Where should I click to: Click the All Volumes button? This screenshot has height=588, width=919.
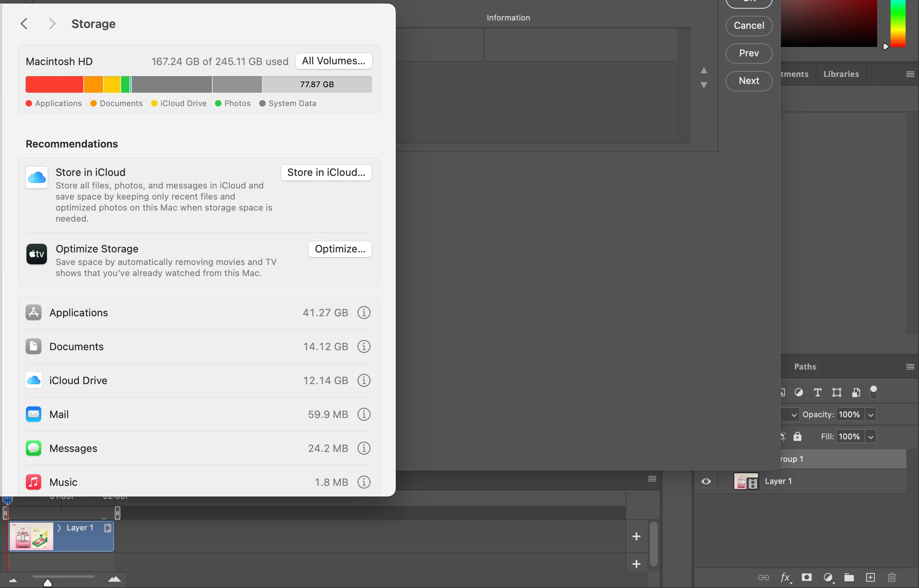[333, 61]
